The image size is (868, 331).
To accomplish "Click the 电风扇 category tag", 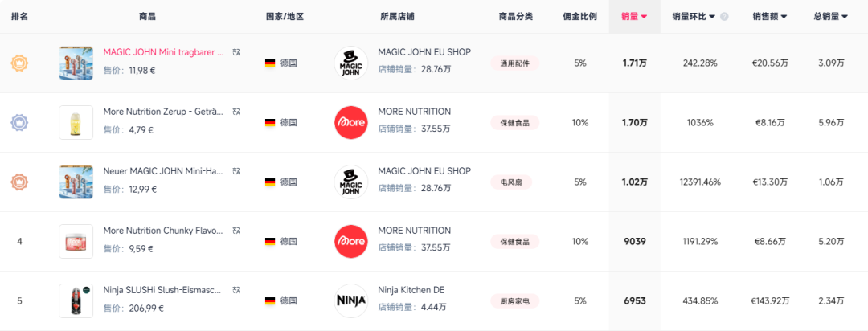I will [x=511, y=182].
